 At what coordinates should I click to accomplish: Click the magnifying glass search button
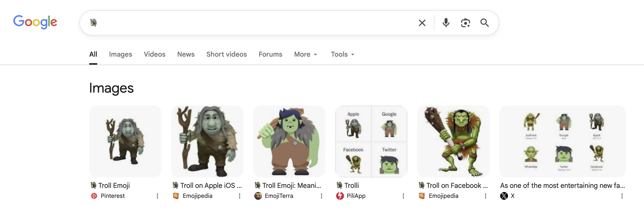coord(485,23)
